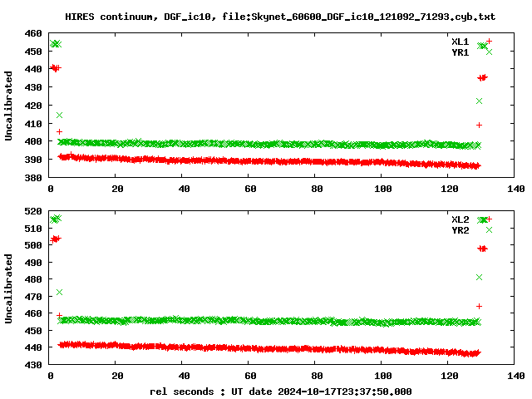Click the 480 tick label on bottom plot
This screenshot has height=399, width=532.
[33, 279]
